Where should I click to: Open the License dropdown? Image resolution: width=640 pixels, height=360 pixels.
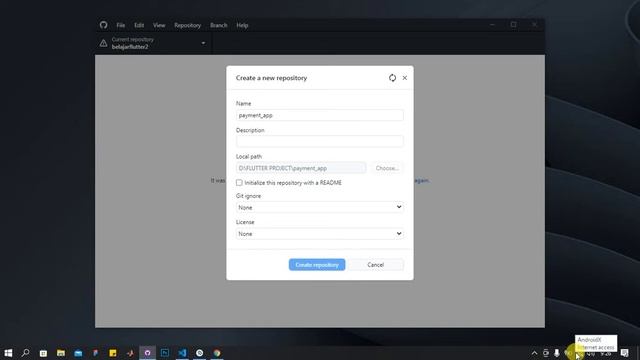(x=320, y=233)
